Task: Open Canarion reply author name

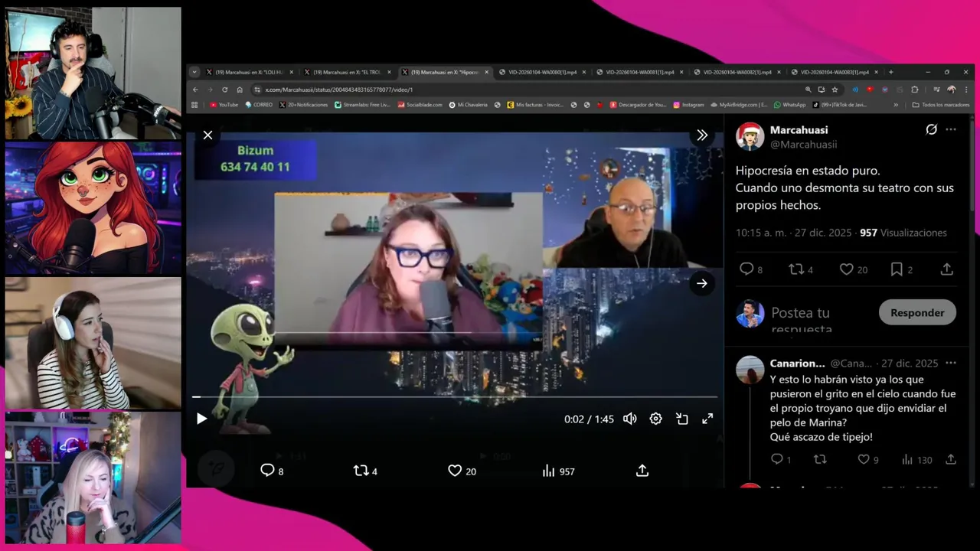Action: tap(797, 364)
